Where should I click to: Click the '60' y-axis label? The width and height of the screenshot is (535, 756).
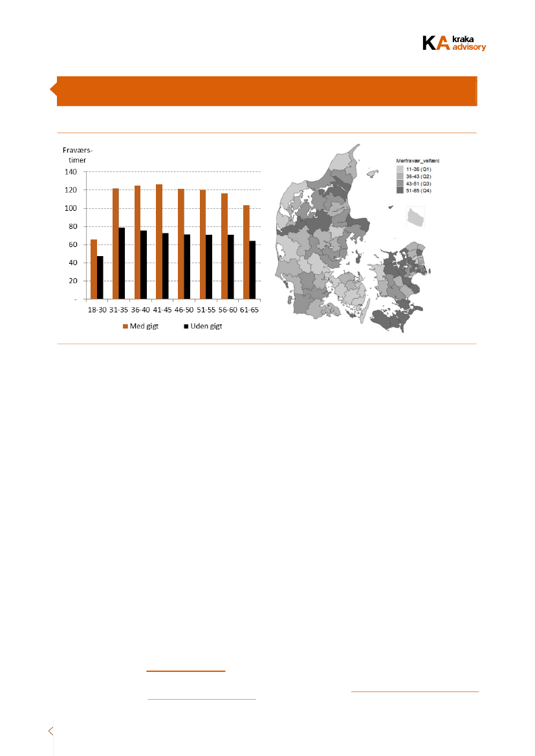(73, 244)
